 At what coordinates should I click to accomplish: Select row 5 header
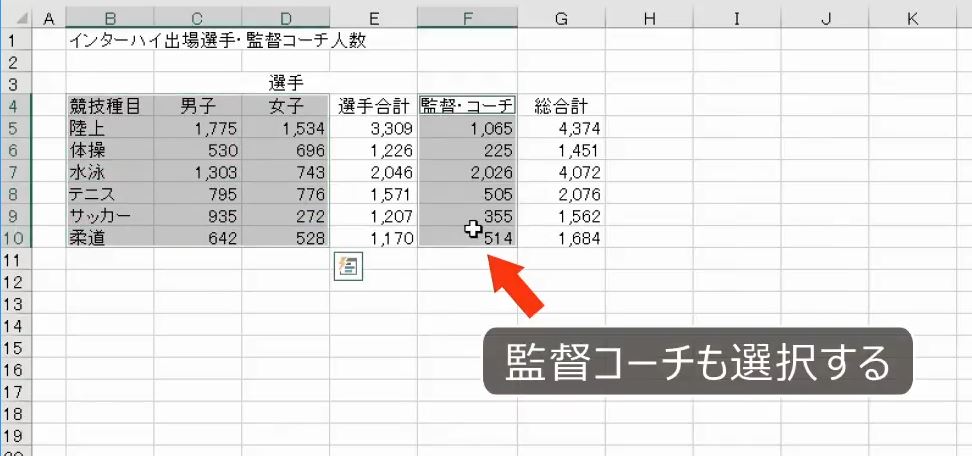pos(17,128)
